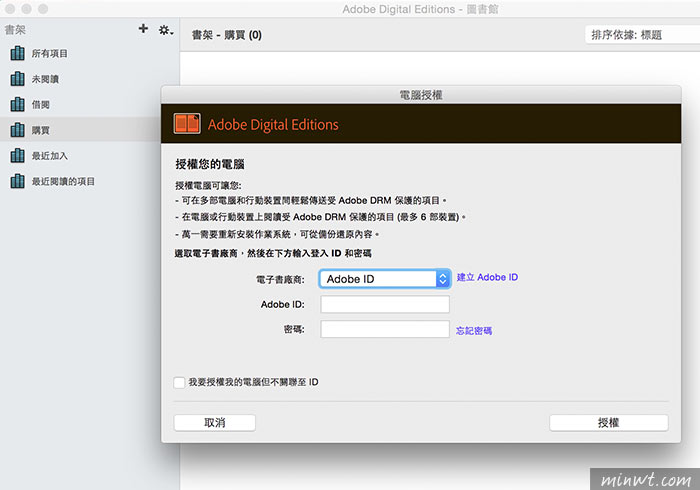The width and height of the screenshot is (700, 490).
Task: Click the bookshelf icon beside 未閱讀
Action: (x=17, y=79)
